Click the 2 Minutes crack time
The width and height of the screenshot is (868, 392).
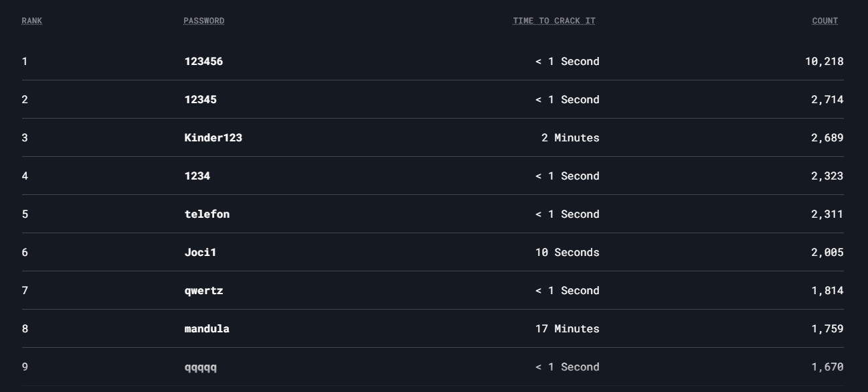point(570,138)
